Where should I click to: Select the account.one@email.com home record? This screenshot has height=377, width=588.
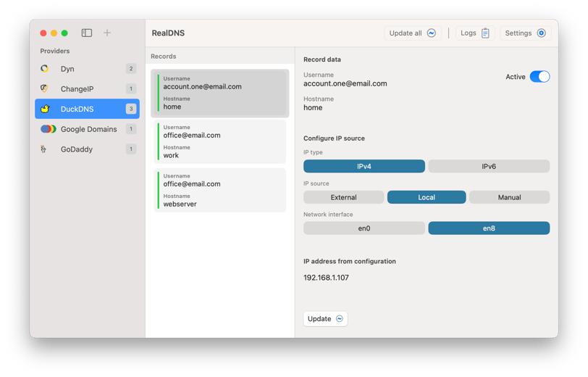pos(219,93)
